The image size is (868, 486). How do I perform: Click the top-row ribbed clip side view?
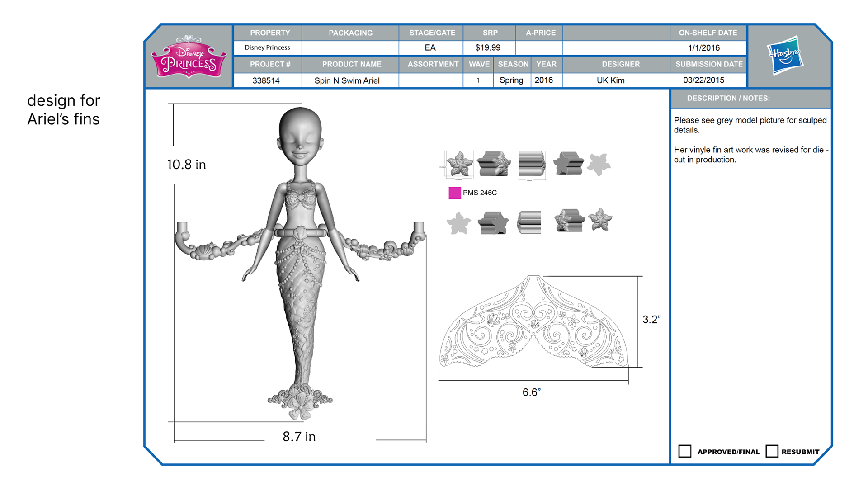click(x=532, y=164)
